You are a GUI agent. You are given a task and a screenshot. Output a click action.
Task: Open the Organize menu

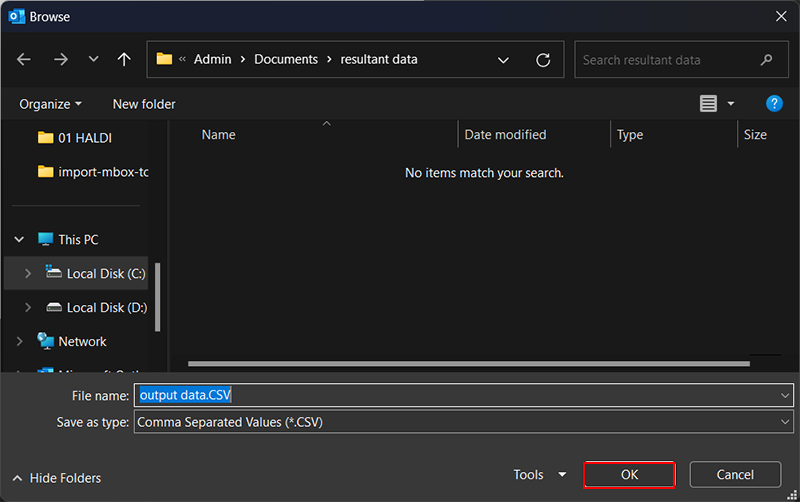pos(50,104)
